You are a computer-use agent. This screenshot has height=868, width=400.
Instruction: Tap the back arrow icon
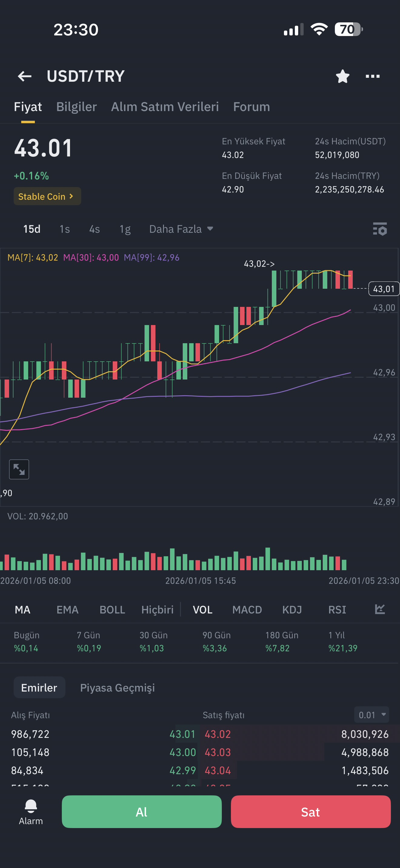click(25, 76)
